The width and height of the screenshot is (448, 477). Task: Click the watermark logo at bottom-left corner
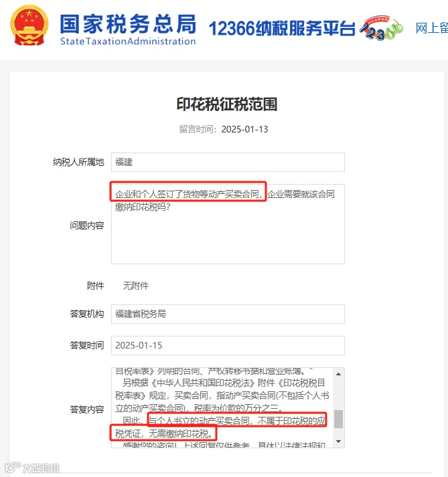point(32,467)
